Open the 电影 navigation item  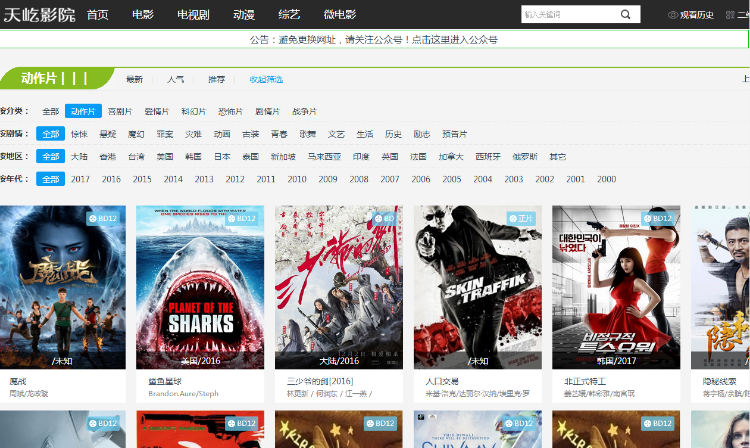point(143,15)
